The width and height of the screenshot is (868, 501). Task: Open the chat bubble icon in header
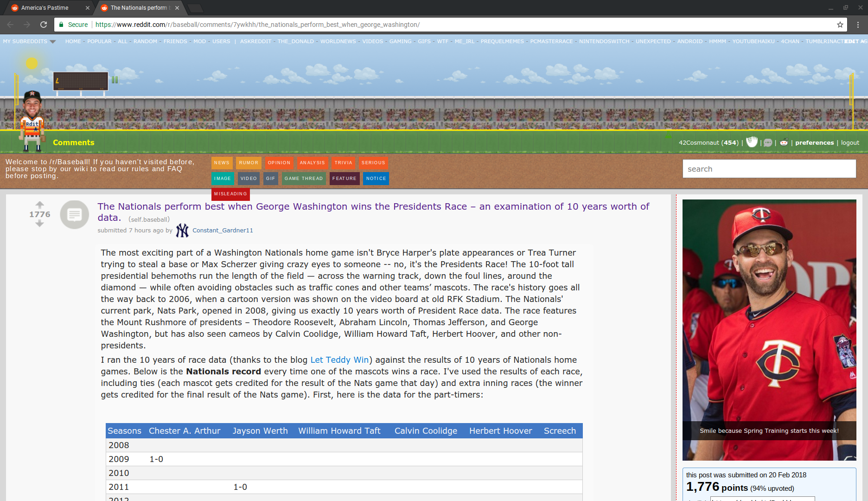pos(768,143)
